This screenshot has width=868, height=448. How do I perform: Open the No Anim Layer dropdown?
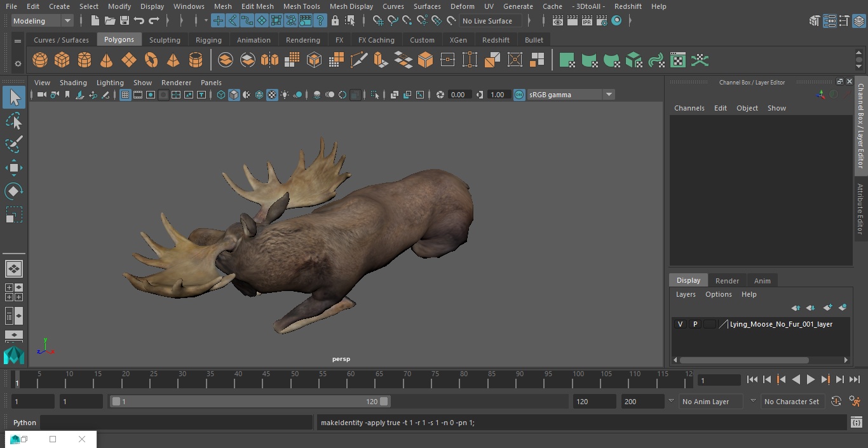pos(712,402)
